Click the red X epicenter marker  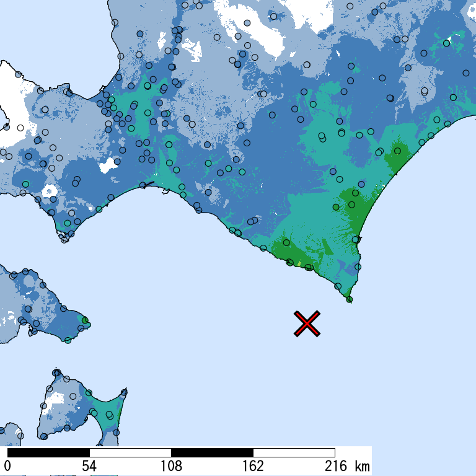click(307, 324)
